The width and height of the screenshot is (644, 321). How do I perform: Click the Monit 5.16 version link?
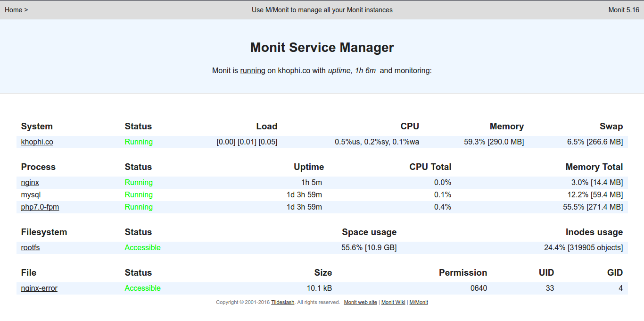[x=623, y=10]
